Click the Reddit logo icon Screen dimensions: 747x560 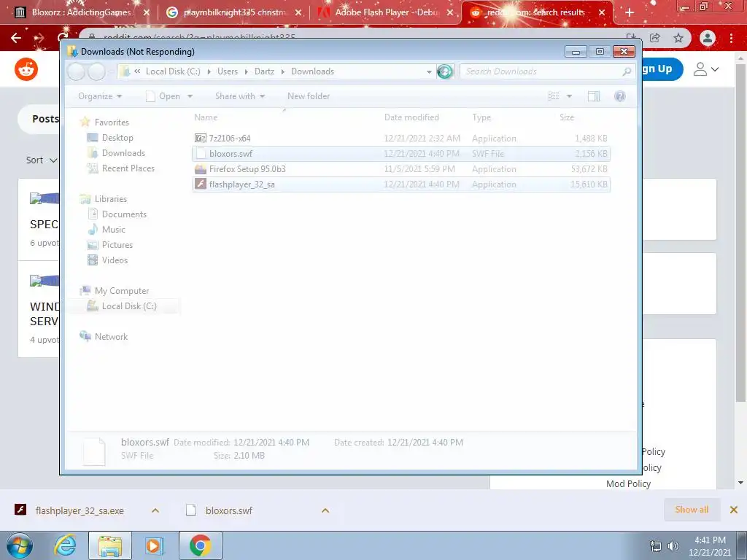[26, 69]
